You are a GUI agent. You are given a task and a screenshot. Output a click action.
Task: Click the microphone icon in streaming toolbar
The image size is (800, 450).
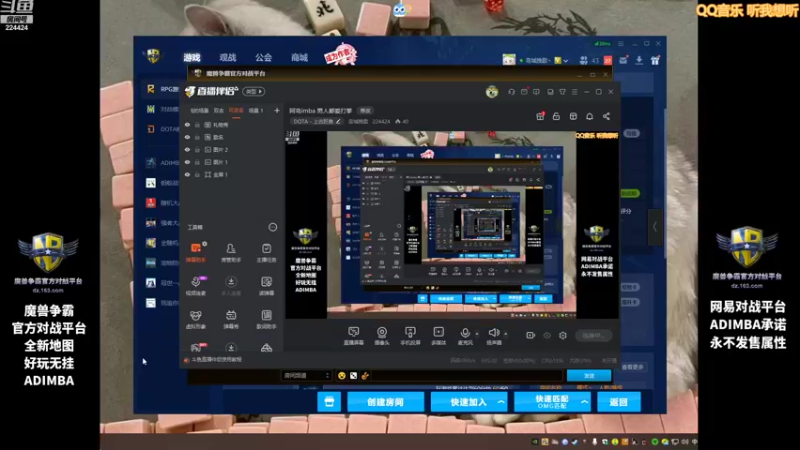tap(465, 333)
